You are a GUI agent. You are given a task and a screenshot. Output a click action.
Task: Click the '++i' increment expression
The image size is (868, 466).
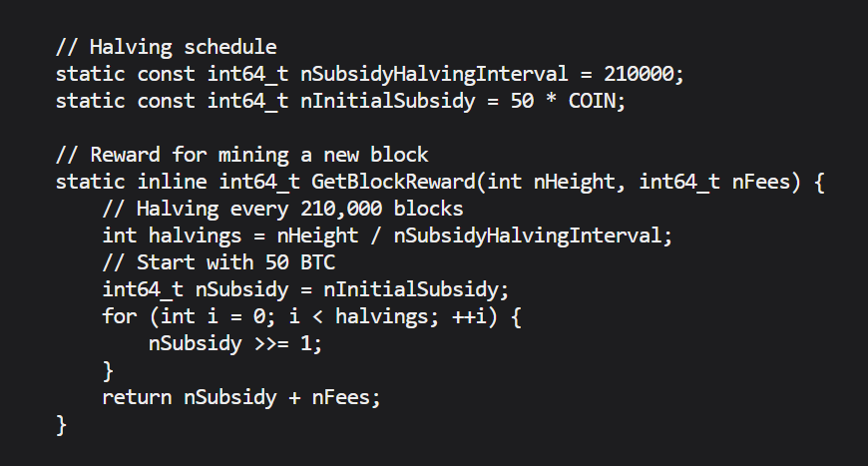pyautogui.click(x=470, y=316)
